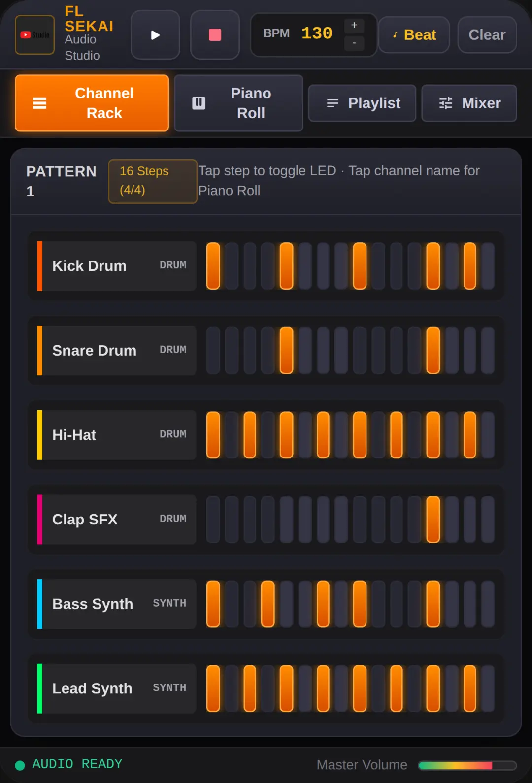
Task: Open the Bass Synth channel name
Action: point(117,604)
